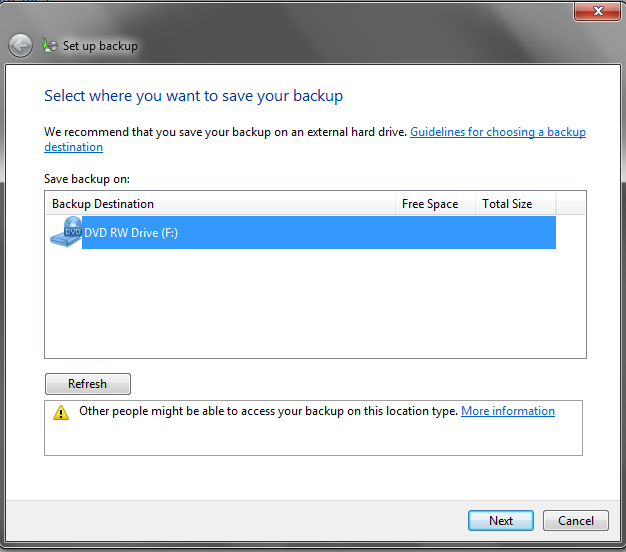Click the Select where to save heading
The image size is (626, 552).
194,96
